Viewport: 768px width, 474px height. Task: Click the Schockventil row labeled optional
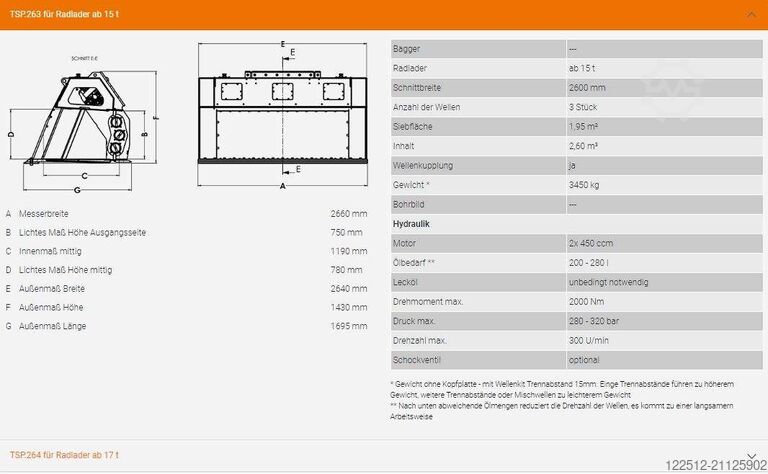click(577, 359)
